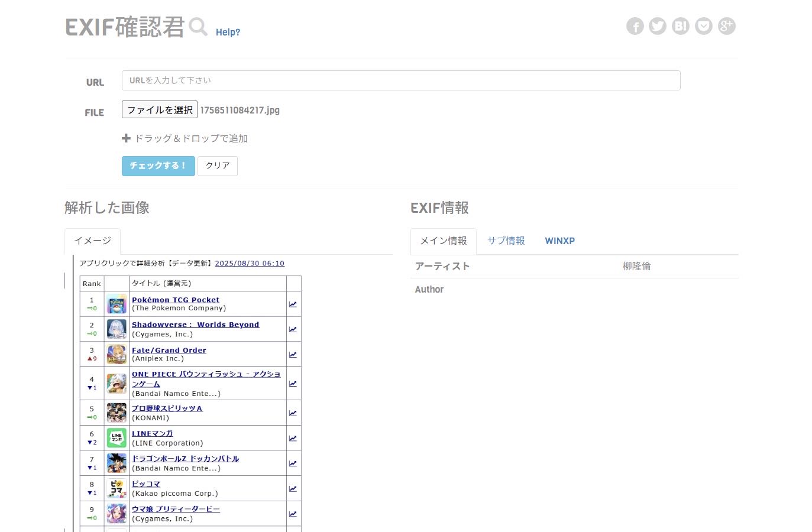This screenshot has width=812, height=532.
Task: Click the URL input field
Action: [401, 80]
